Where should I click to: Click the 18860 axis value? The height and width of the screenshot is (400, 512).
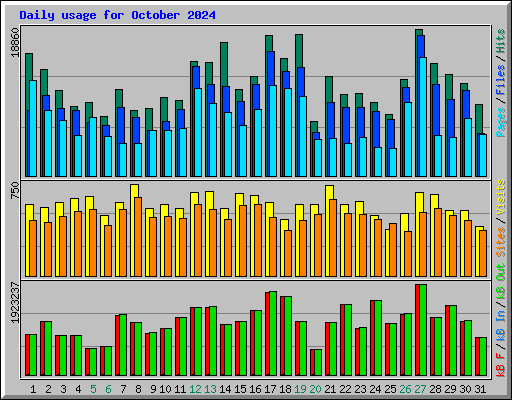tap(15, 42)
